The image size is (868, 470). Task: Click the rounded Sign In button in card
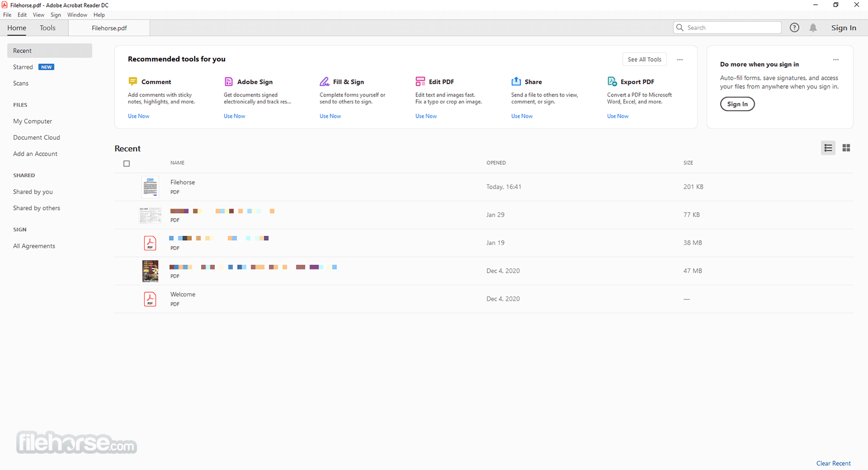[x=737, y=104]
